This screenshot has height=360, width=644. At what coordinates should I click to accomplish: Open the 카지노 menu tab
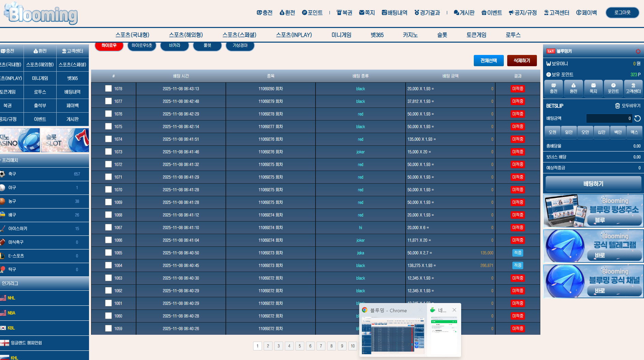click(x=410, y=35)
